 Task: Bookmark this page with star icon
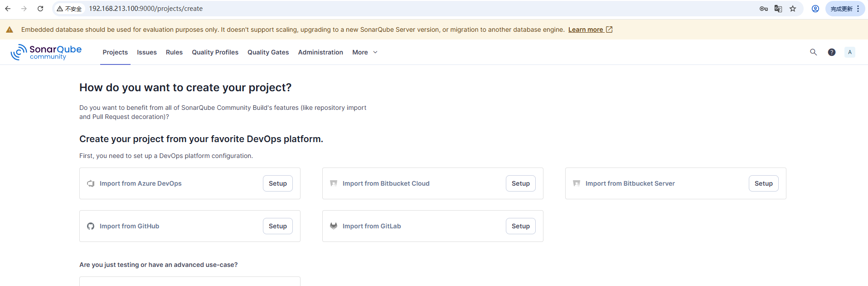(792, 9)
